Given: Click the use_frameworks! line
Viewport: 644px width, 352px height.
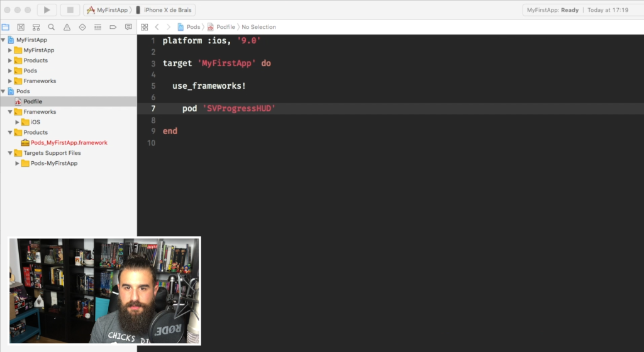Looking at the screenshot, I should click(x=209, y=86).
